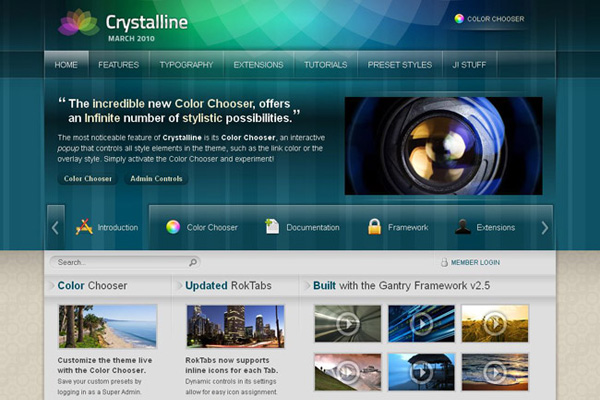This screenshot has width=600, height=400.
Task: Click the lock icon beside Member Login
Action: point(444,263)
